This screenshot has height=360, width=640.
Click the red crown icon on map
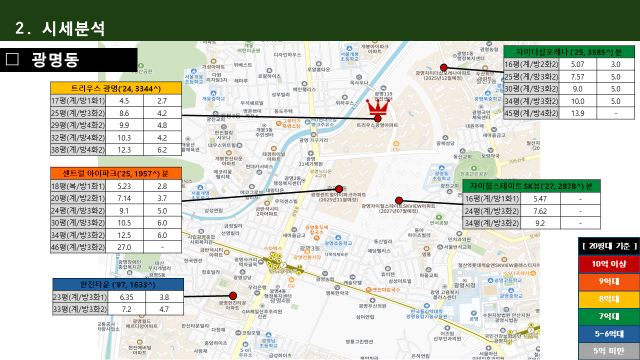[x=378, y=107]
